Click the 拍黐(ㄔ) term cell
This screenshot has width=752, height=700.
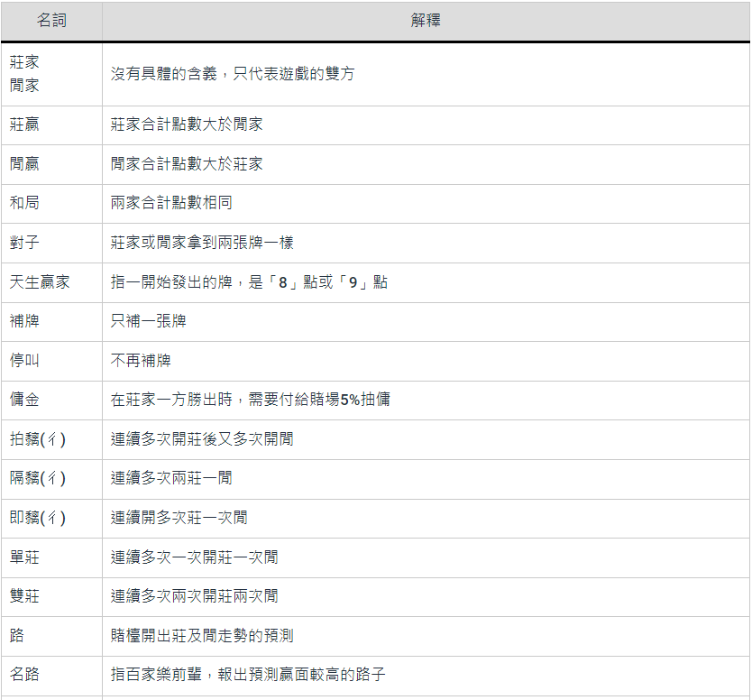pos(38,439)
